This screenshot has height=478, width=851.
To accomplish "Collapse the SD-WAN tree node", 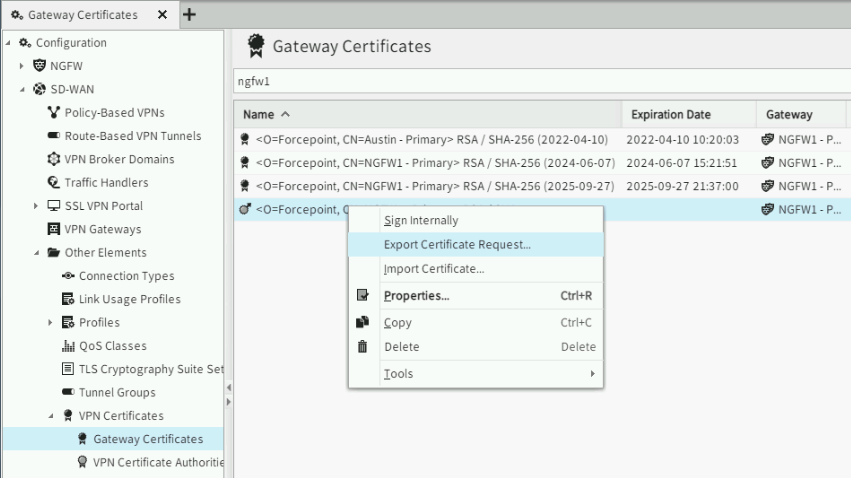I will (x=23, y=90).
